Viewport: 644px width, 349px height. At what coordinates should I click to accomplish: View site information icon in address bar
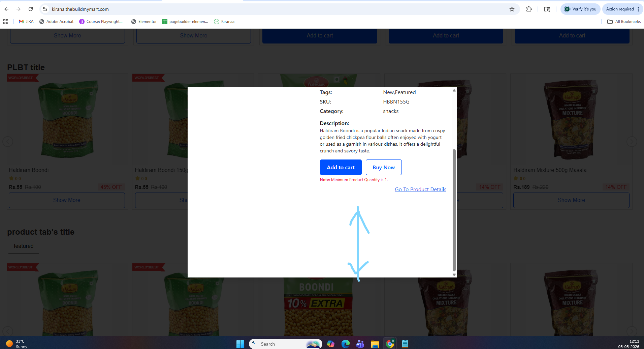tap(45, 9)
